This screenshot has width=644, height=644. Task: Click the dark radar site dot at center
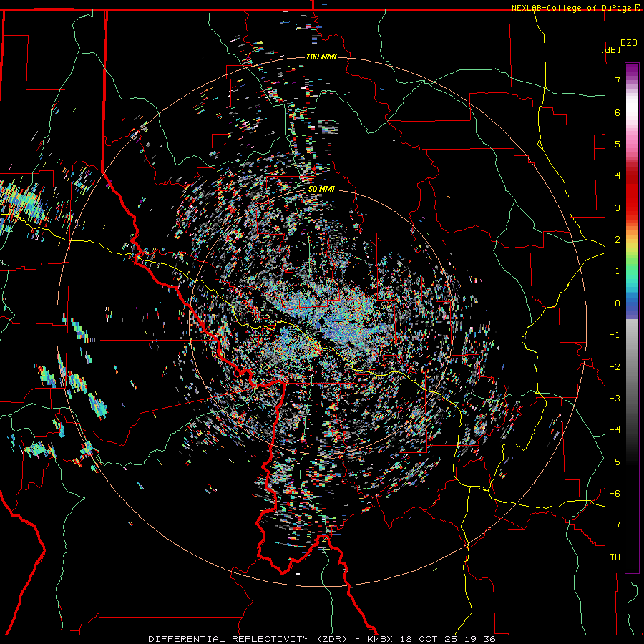321,323
